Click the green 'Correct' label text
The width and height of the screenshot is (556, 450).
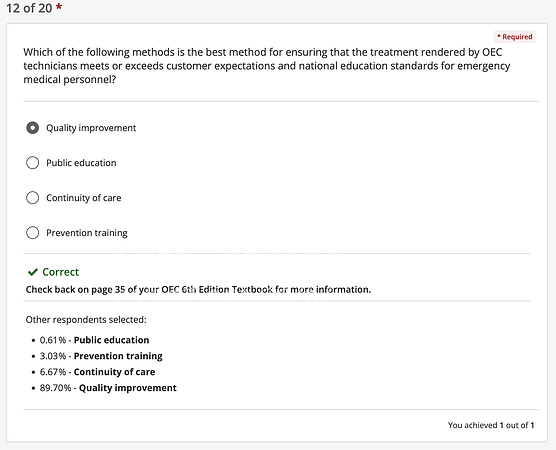click(61, 272)
